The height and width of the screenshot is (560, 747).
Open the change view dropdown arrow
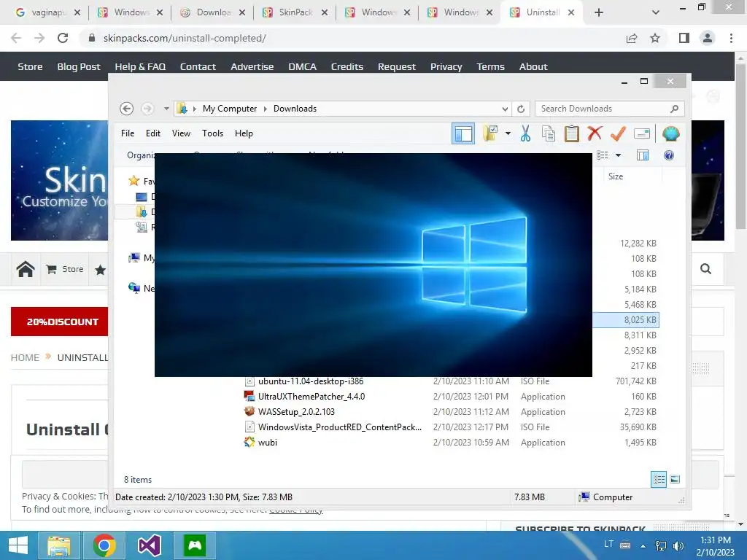tap(618, 155)
